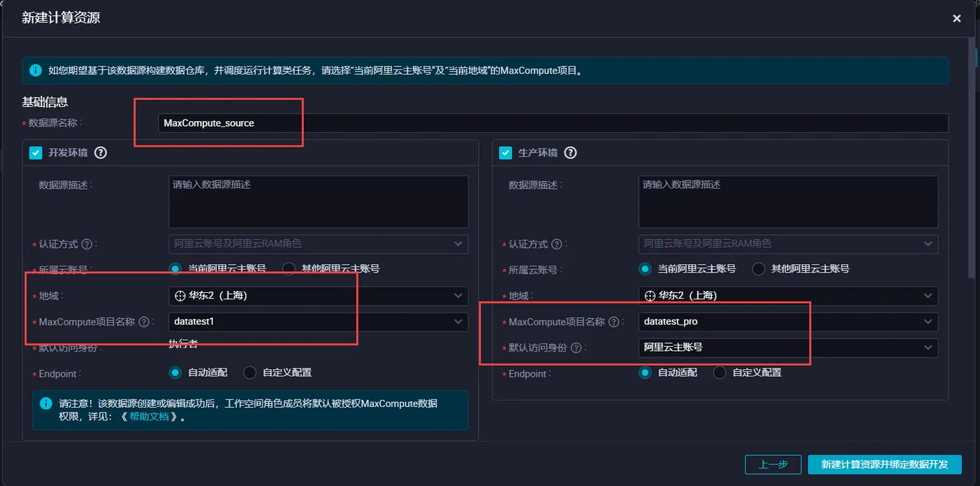The height and width of the screenshot is (486, 980).
Task: Click the 数据源名称 input field
Action: [x=553, y=123]
